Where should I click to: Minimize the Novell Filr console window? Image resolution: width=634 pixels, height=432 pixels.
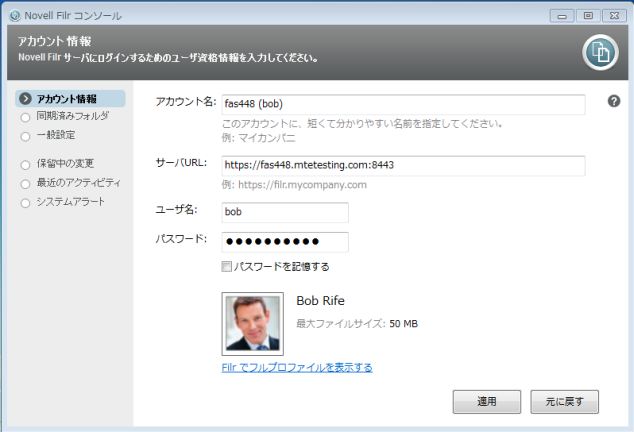pos(562,16)
